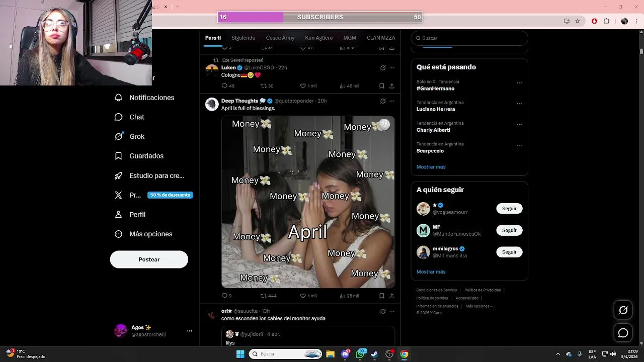The width and height of the screenshot is (644, 362).
Task: Bookmark this page with browser star
Action: pos(578,21)
